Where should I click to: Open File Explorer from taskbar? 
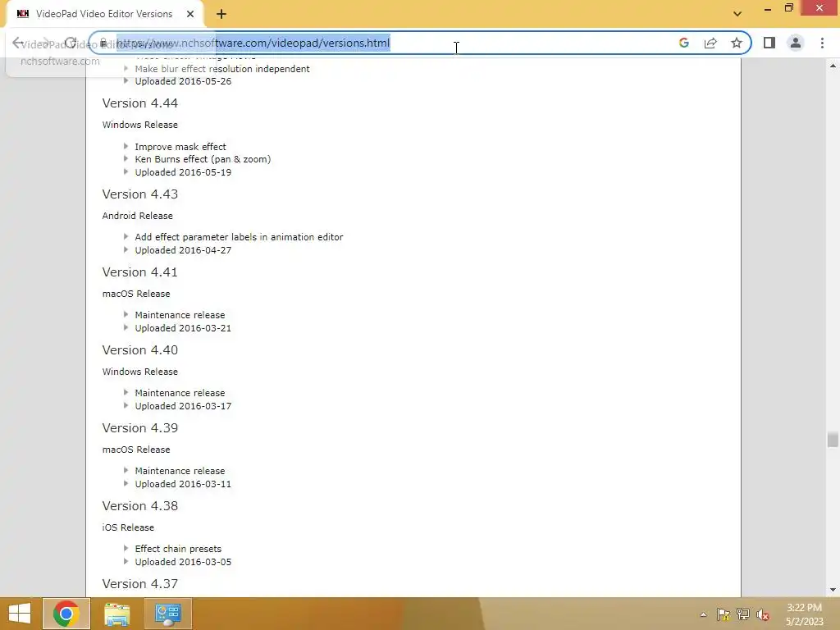pos(116,614)
